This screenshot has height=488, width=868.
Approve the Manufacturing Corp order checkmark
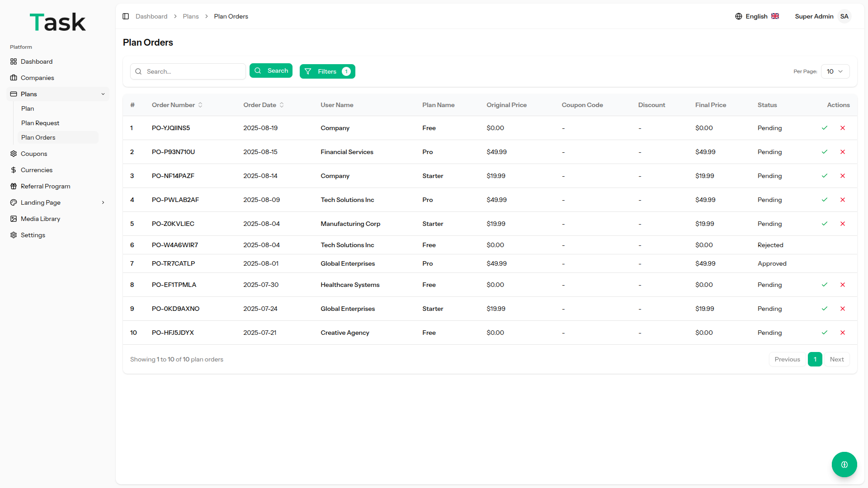coord(825,224)
